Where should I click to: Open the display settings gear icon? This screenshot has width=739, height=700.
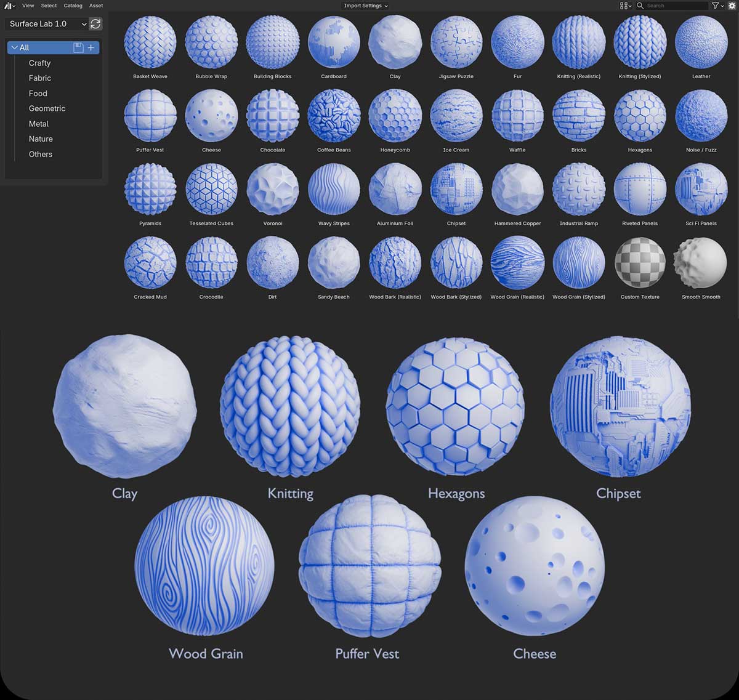tap(731, 6)
